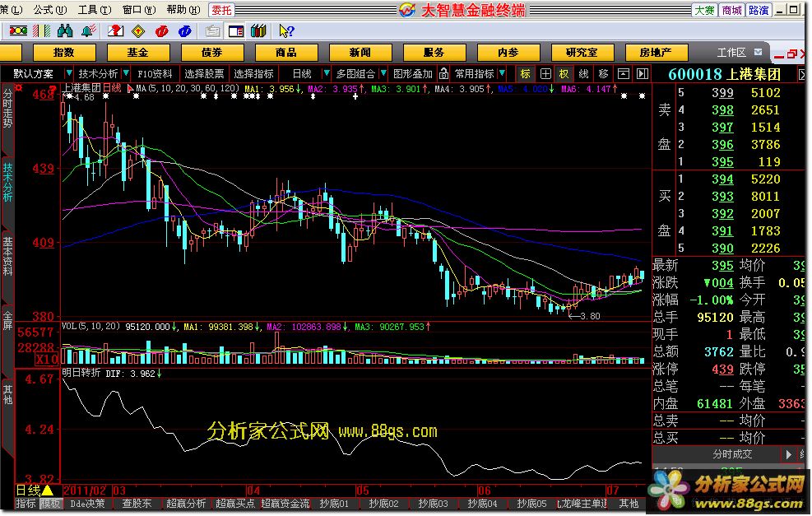
Task: Click the crosshair grid icon
Action: tap(545, 73)
